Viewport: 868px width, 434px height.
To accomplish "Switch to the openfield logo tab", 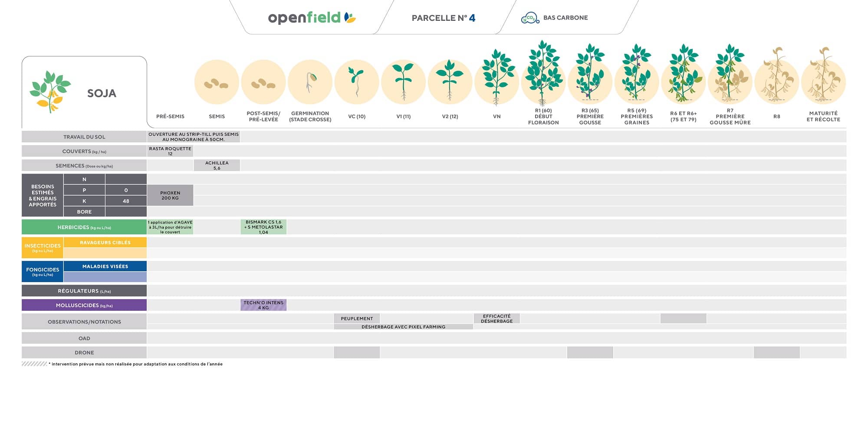I will click(x=312, y=18).
